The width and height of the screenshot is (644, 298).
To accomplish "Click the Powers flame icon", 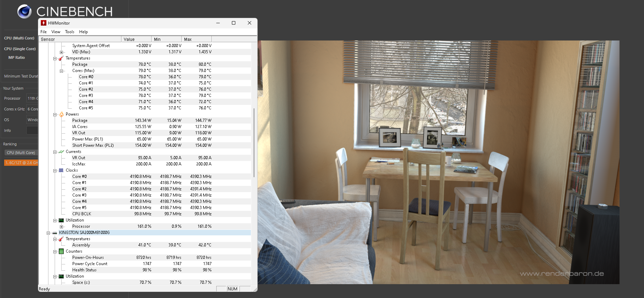I will point(61,114).
